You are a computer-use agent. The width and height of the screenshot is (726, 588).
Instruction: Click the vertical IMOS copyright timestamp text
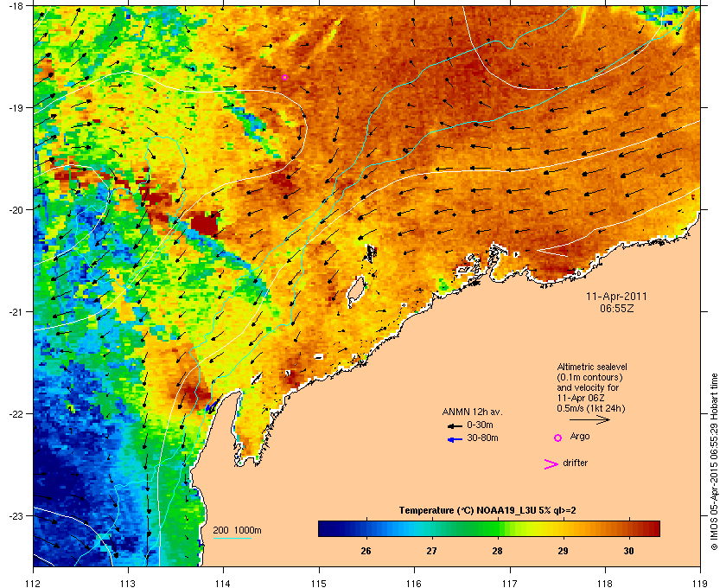tap(714, 462)
